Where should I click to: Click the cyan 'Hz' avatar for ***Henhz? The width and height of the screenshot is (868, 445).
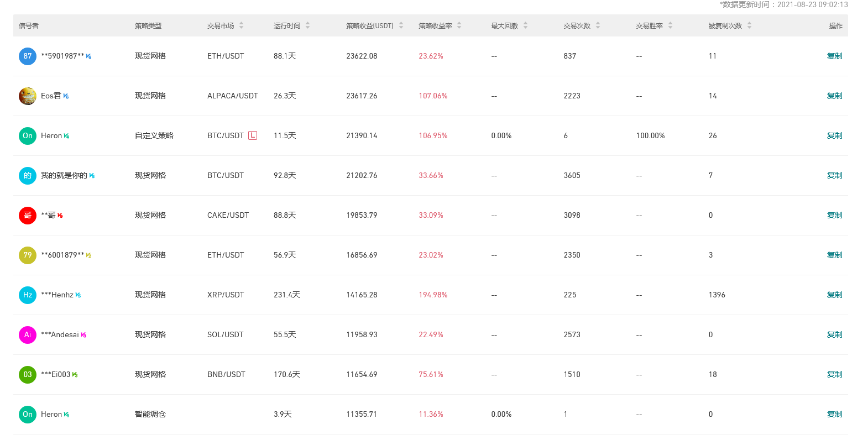28,295
